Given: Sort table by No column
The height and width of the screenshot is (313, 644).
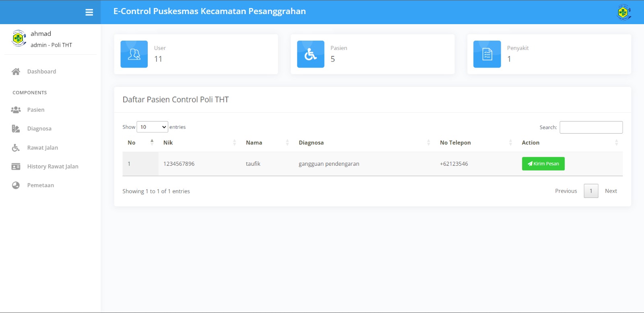Looking at the screenshot, I should pyautogui.click(x=140, y=143).
